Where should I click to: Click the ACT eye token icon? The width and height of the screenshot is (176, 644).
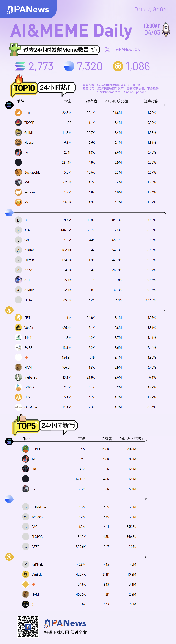[18, 280]
